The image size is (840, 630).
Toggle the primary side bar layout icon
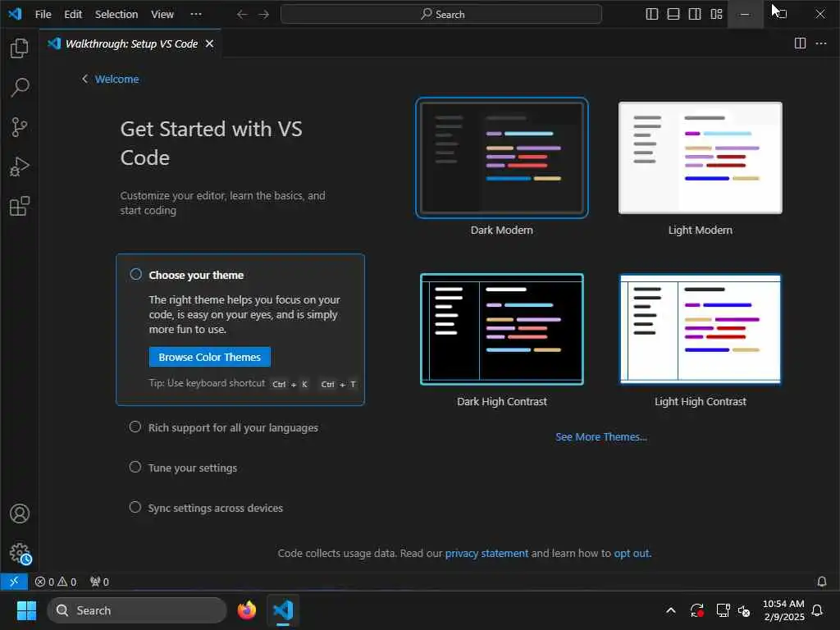652,15
